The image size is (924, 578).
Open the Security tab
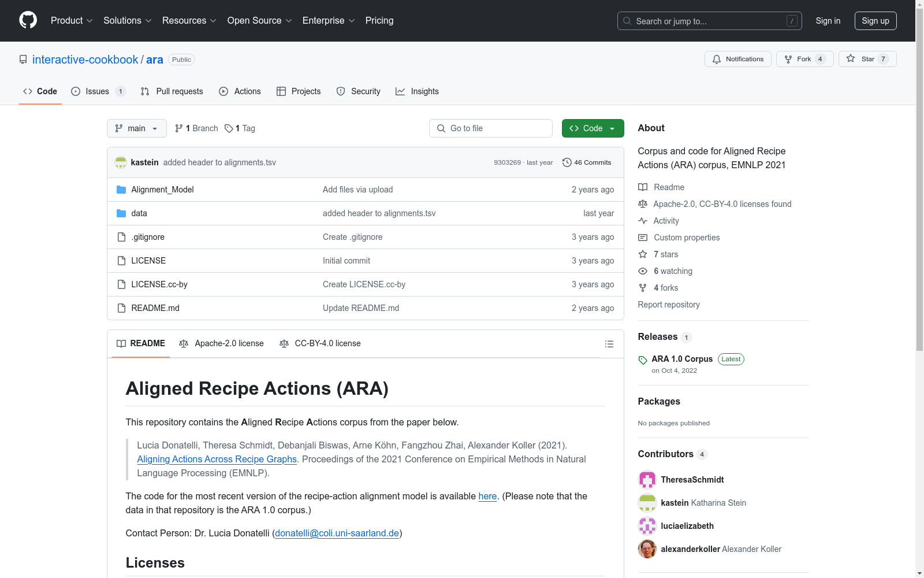pos(359,91)
